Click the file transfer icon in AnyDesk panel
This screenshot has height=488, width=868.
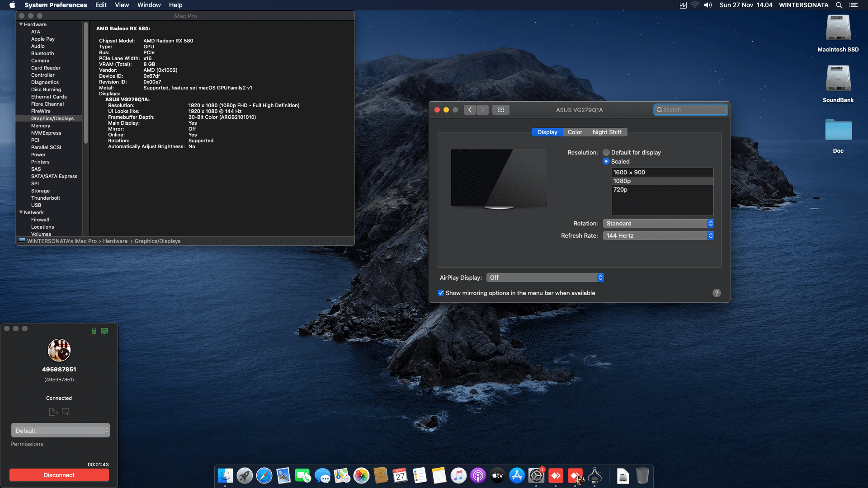pos(53,412)
